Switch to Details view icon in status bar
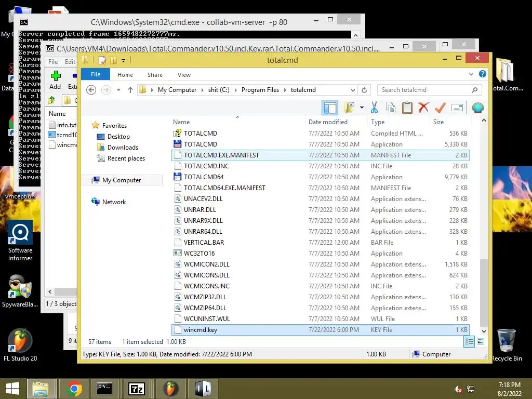The height and width of the screenshot is (399, 532). [x=469, y=342]
